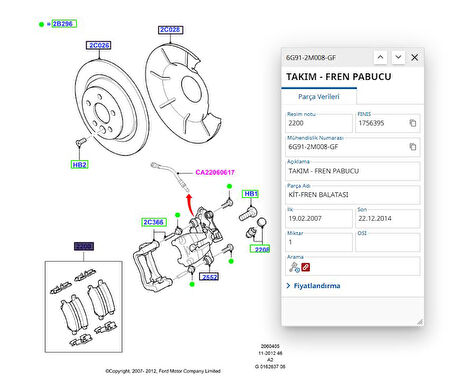Viewport: 452px width, 392px height.
Task: Open linked section CA22060617
Action: (x=215, y=172)
